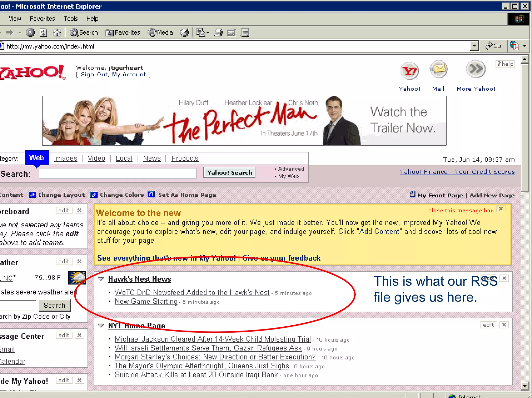Click the page vertical scrollbar thumb
The width and height of the screenshot is (532, 398).
point(525,127)
